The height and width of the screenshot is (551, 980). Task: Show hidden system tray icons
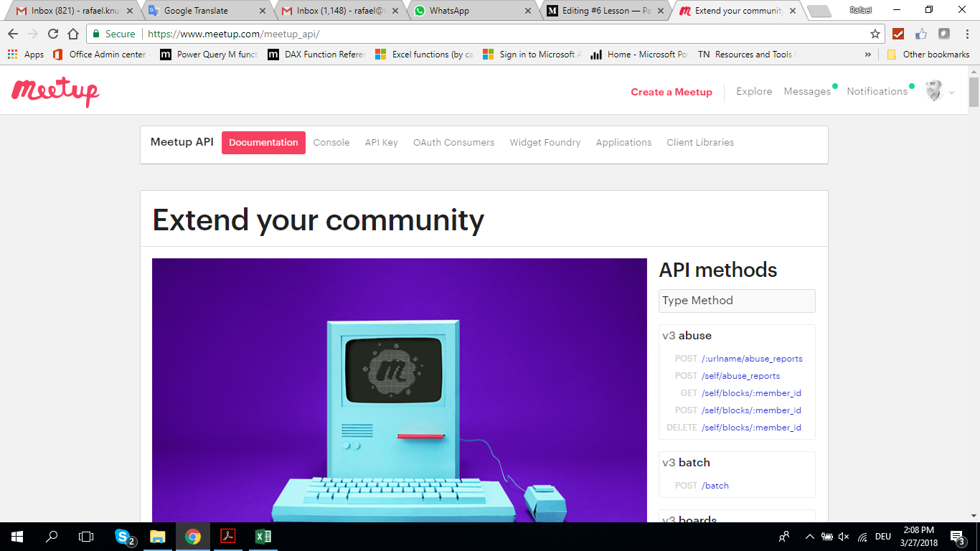810,537
